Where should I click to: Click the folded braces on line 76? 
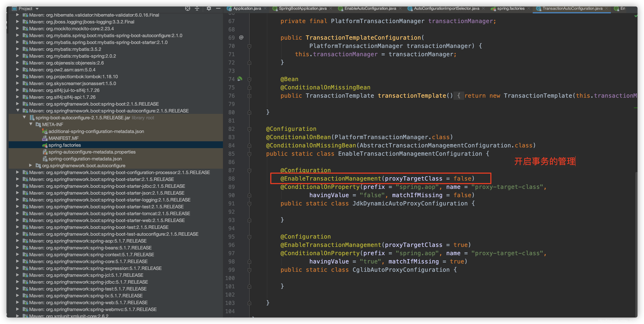[459, 96]
